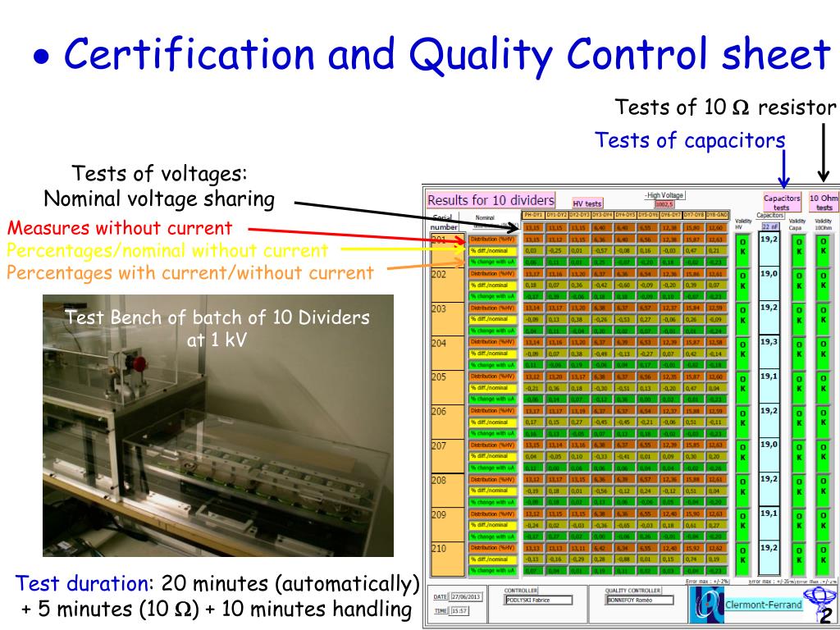The width and height of the screenshot is (840, 630).
Task: Click serial 204 DY7-DY8 diff value 0,42
Action: tap(694, 354)
